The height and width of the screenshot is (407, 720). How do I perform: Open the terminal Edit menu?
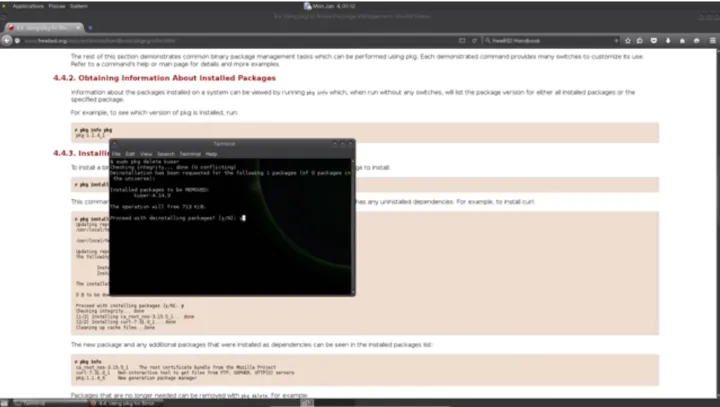click(130, 153)
